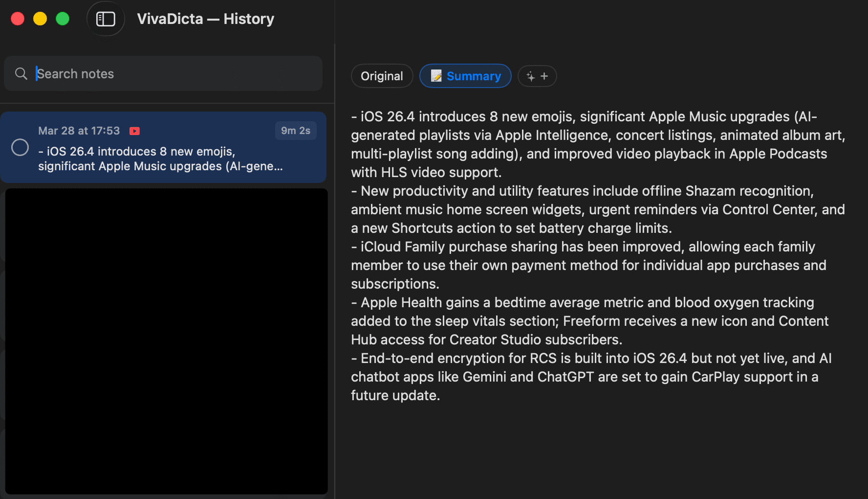Close the VivaDicta window with red button
868x499 pixels.
(18, 19)
